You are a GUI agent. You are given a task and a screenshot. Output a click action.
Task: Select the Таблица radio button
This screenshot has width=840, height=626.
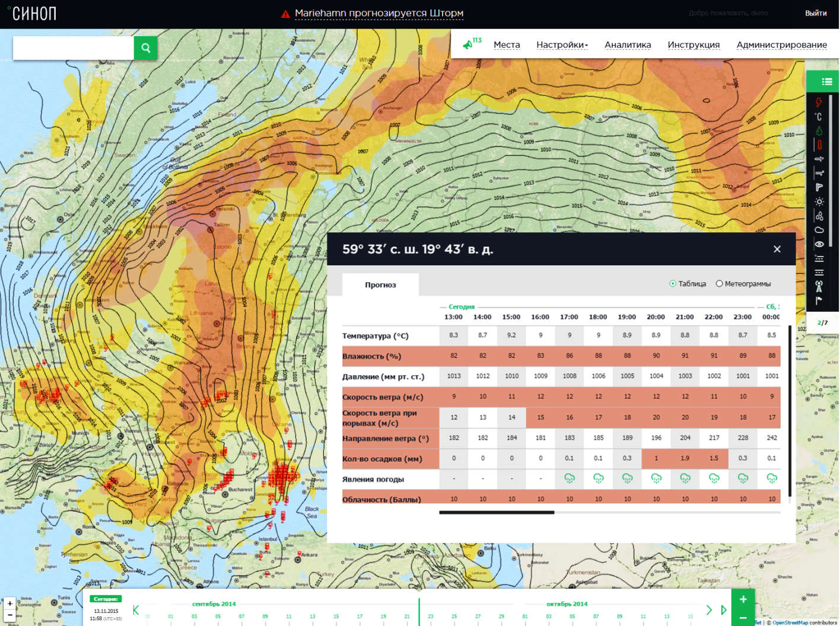point(673,284)
